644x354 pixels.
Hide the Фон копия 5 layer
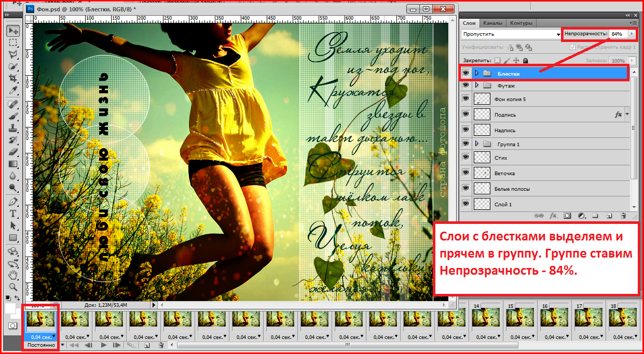pos(465,99)
